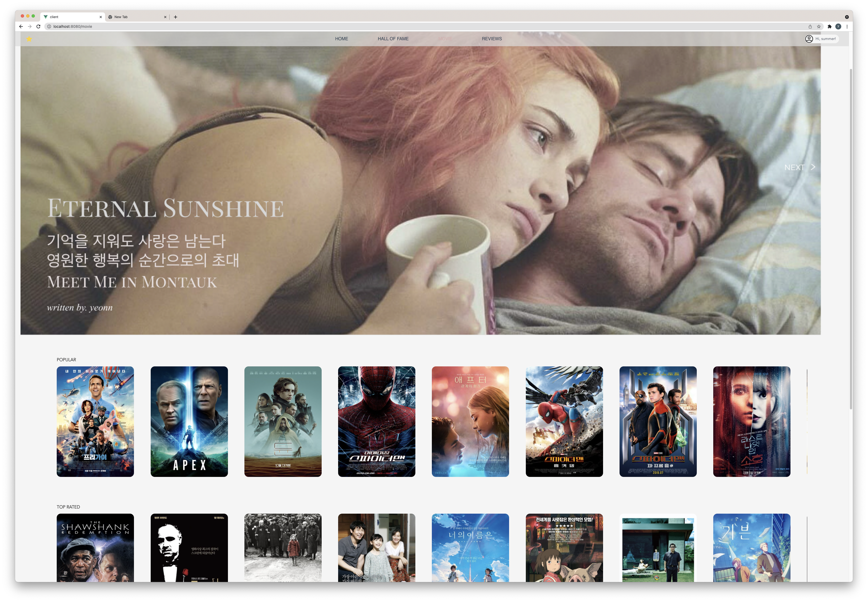Open a new browser tab with plus
Viewport: 868px width, 602px height.
175,17
